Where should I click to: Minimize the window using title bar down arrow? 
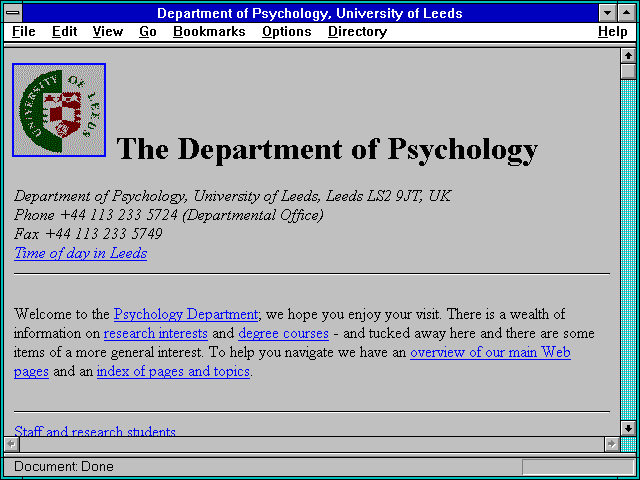click(x=607, y=13)
